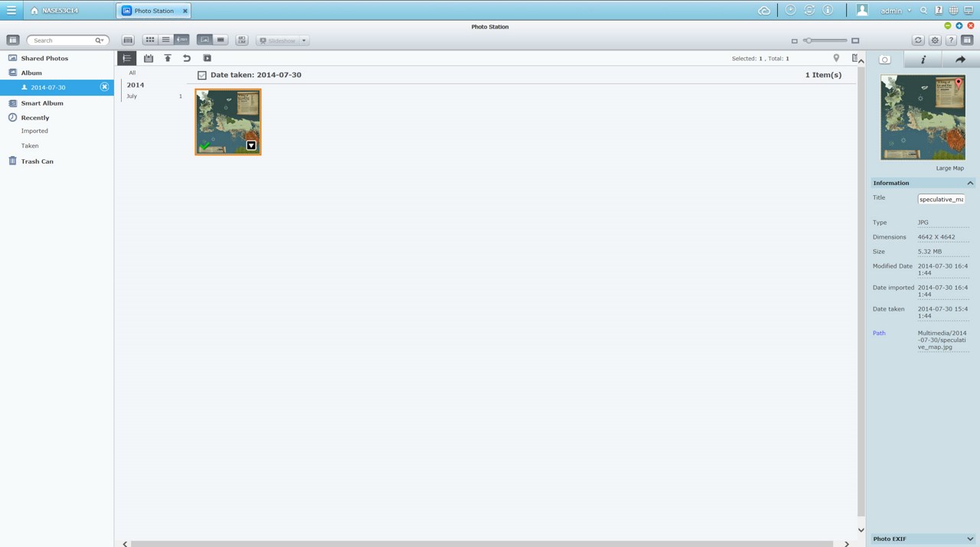Select year 2014 in timeline
Viewport: 980px width, 547px height.
click(136, 85)
